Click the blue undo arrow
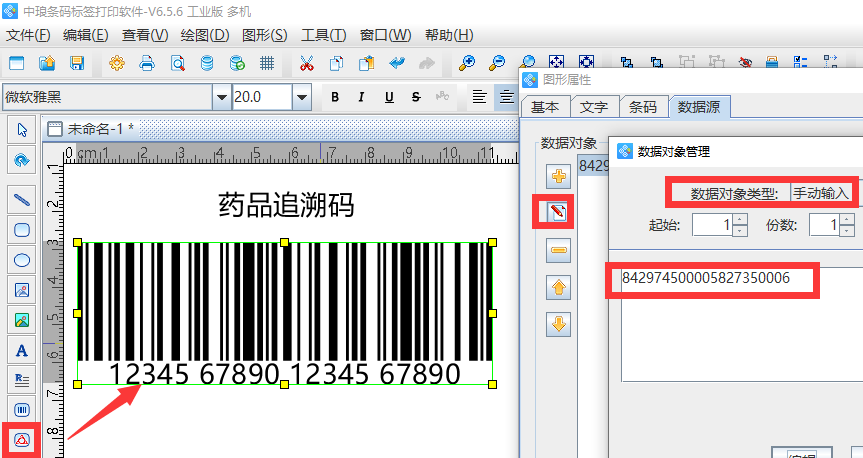 point(397,63)
